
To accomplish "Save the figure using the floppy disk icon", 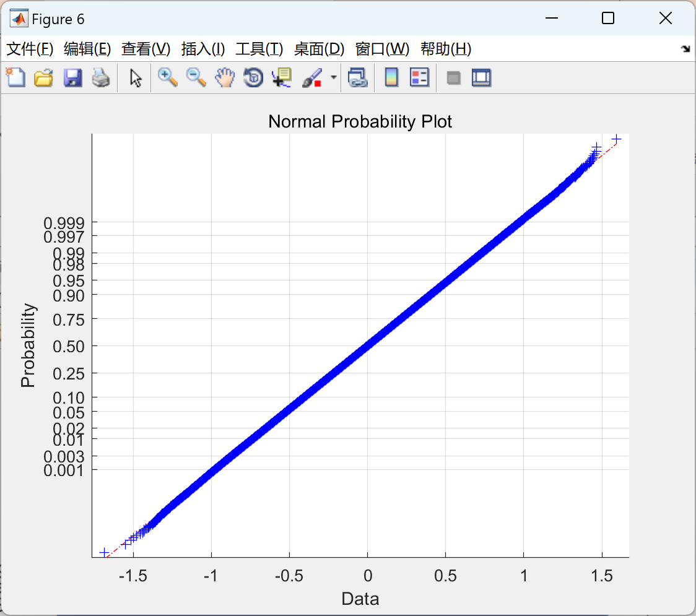I will [x=72, y=77].
